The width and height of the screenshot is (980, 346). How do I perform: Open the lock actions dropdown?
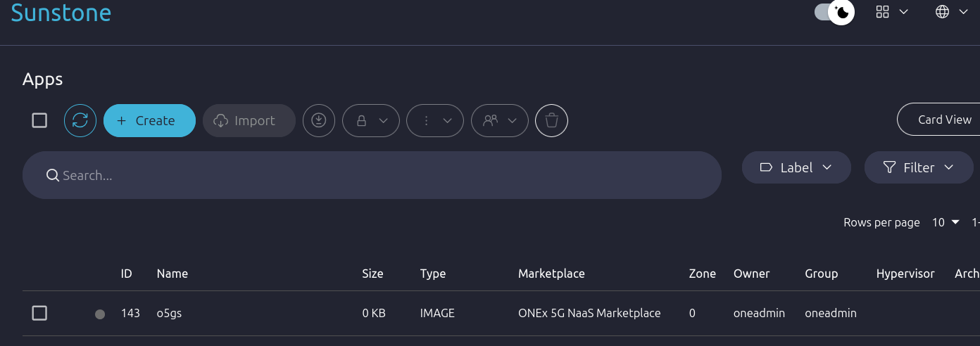point(371,120)
